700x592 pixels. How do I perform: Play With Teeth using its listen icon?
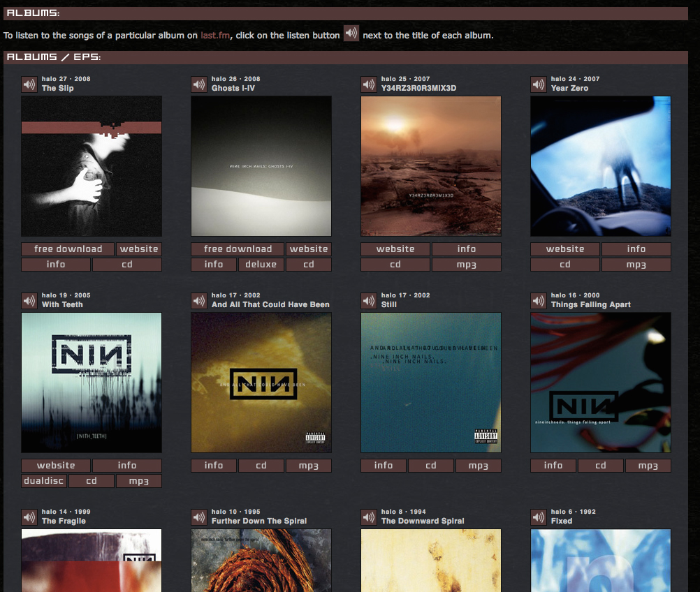[x=29, y=301]
